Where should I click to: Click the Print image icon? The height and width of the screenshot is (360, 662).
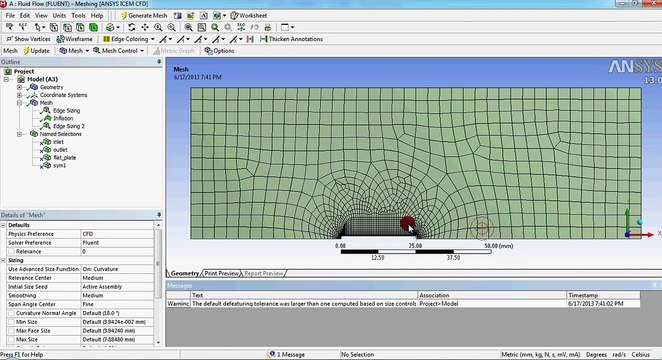coord(267,27)
